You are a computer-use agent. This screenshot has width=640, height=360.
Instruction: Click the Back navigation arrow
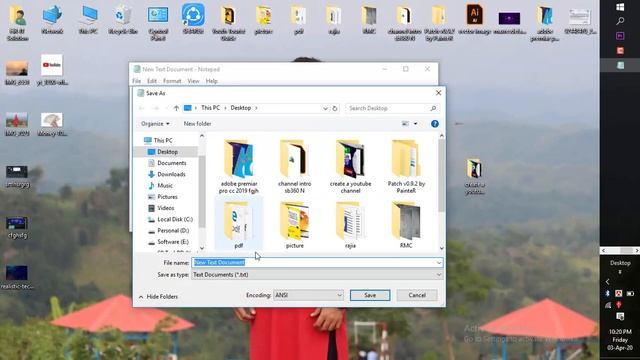point(142,108)
